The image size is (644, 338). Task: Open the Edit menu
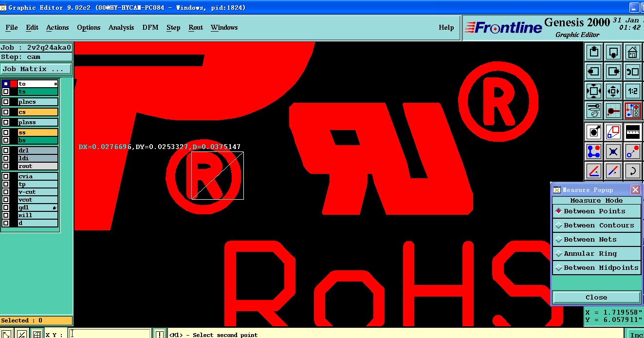tap(32, 27)
